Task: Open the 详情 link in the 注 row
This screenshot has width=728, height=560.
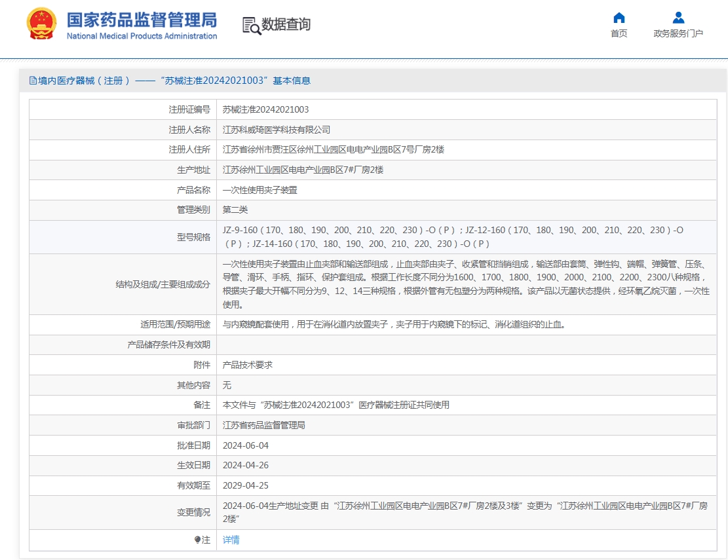Action: tap(231, 540)
